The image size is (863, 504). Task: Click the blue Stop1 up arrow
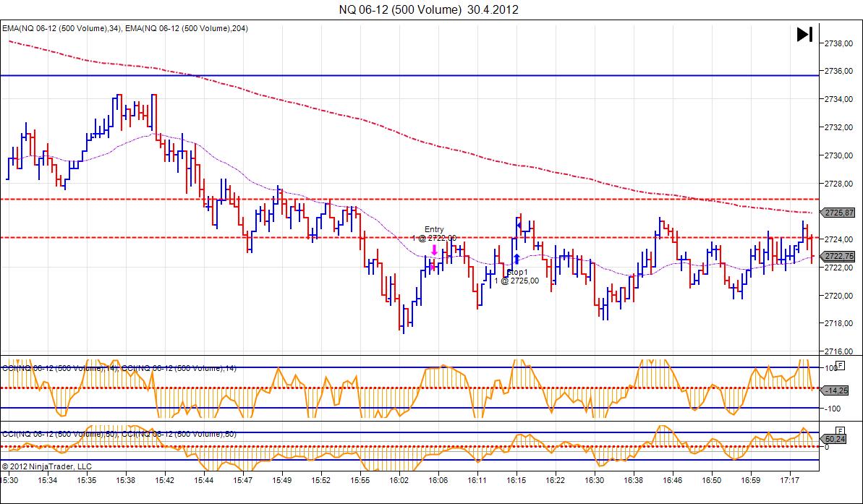[516, 259]
